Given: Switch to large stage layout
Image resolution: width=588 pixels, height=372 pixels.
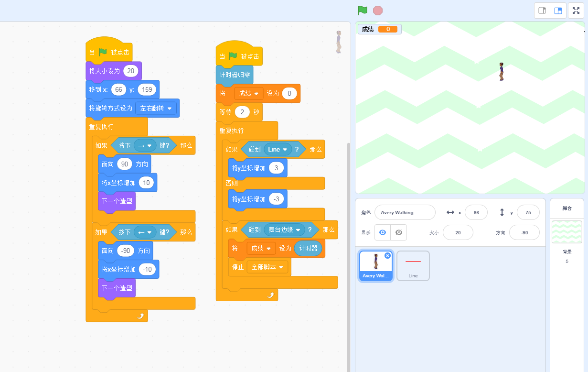Looking at the screenshot, I should pyautogui.click(x=558, y=11).
